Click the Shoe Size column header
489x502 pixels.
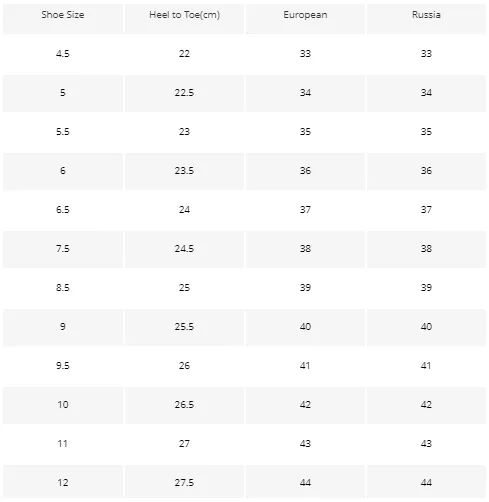click(x=63, y=15)
